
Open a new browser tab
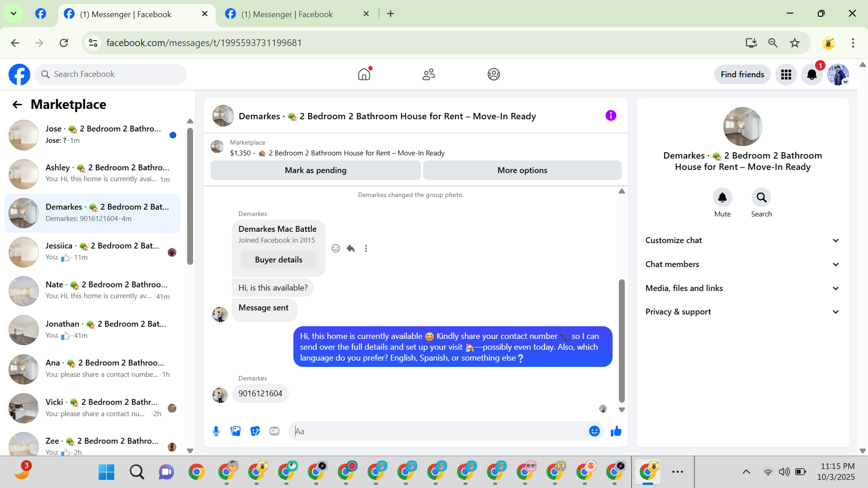point(391,14)
